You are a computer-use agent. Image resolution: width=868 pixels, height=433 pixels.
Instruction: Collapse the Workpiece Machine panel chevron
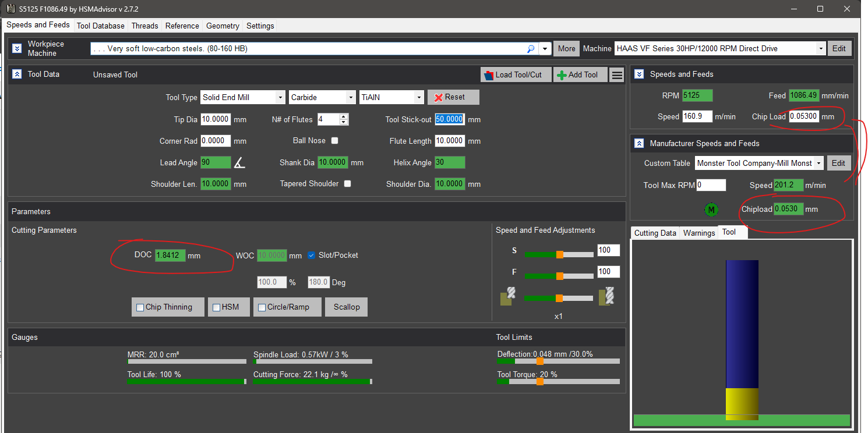pyautogui.click(x=17, y=48)
